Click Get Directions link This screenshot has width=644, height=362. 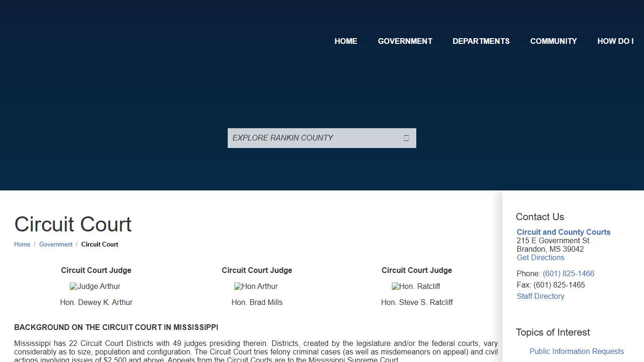(x=540, y=257)
